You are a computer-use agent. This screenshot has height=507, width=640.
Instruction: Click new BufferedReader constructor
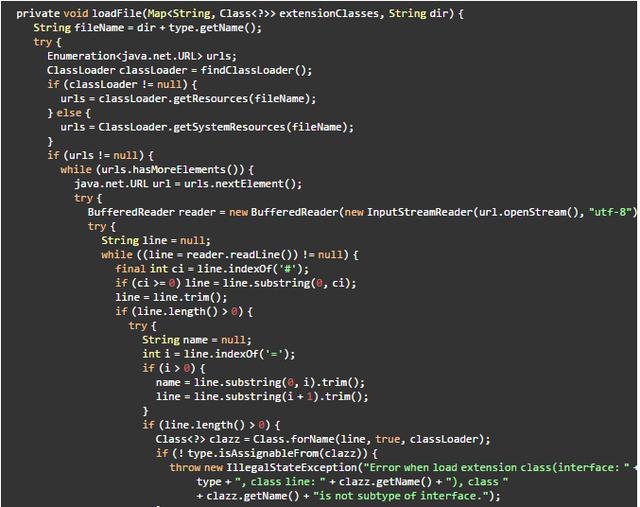point(284,212)
